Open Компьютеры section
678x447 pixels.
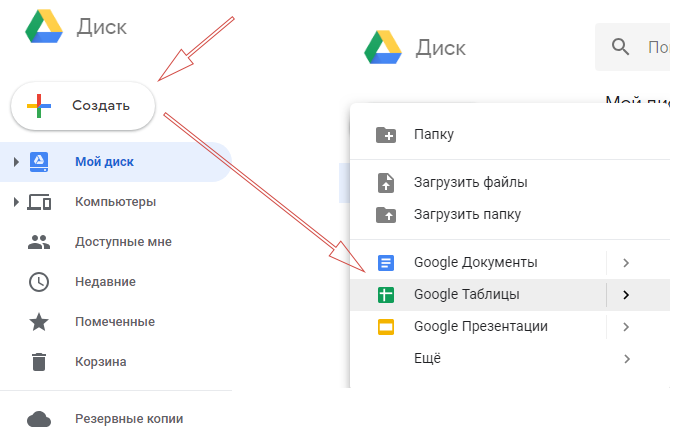pos(116,202)
